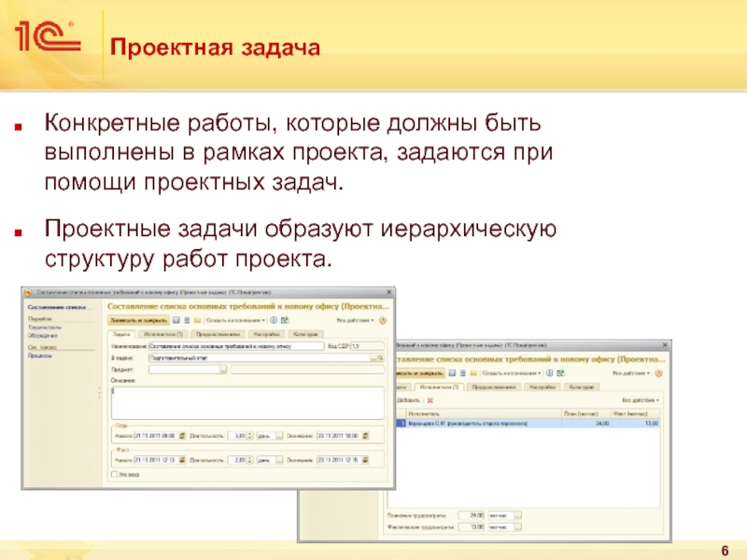Select the Задача tab in front window
747x560 pixels.
[121, 334]
